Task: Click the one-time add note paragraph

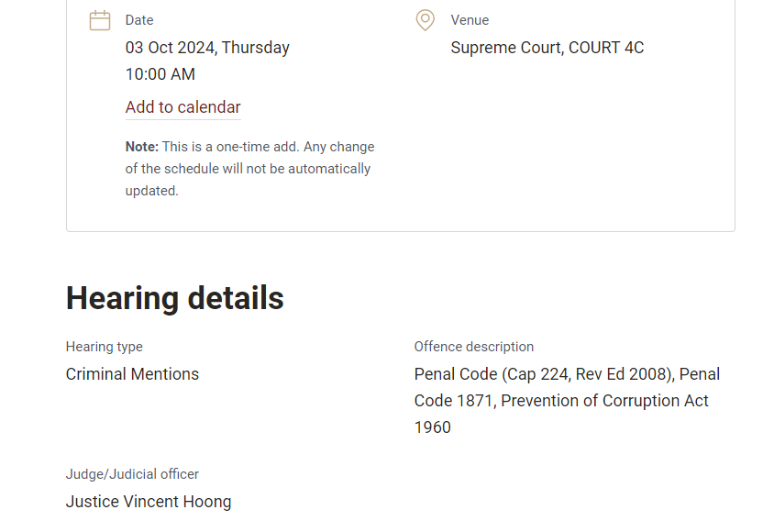Action: (249, 169)
